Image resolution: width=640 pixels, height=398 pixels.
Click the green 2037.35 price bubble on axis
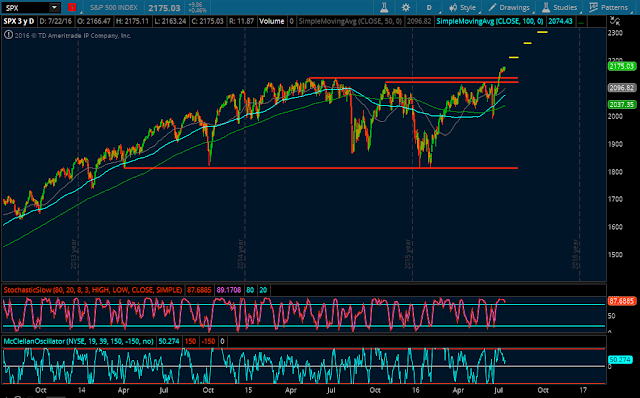pyautogui.click(x=622, y=105)
